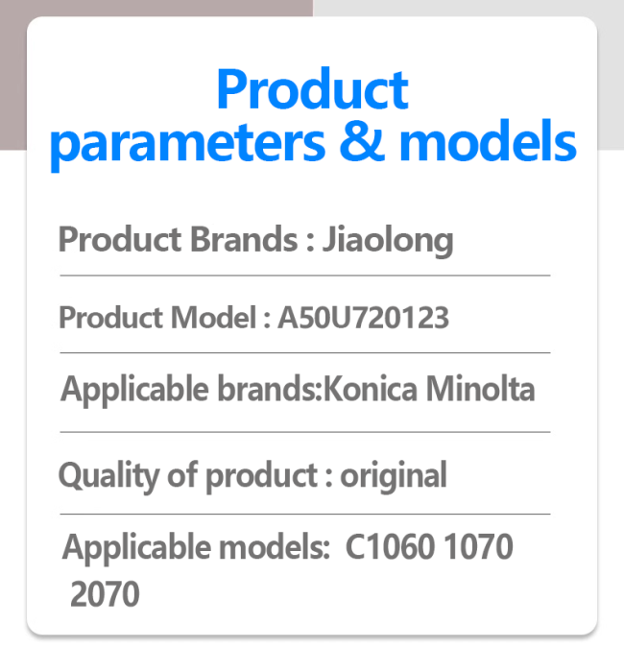The image size is (624, 672).
Task: Click the 1070 model entry
Action: pyautogui.click(x=478, y=547)
